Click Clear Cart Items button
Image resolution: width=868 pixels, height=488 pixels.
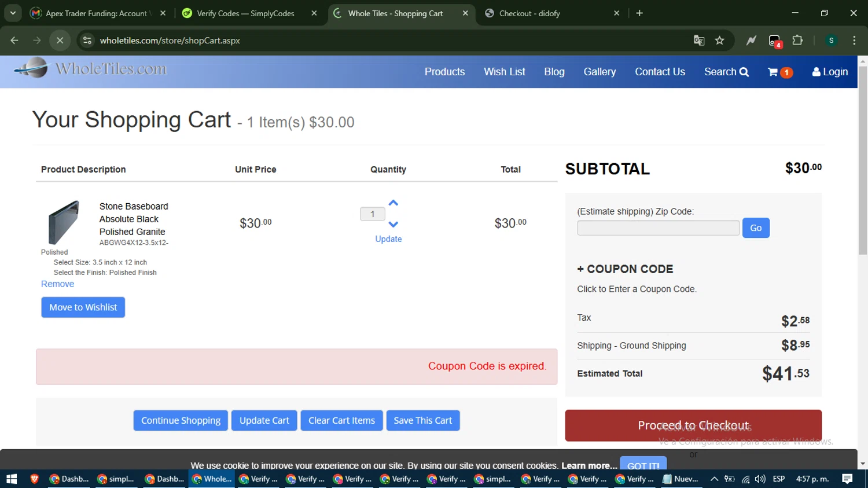click(341, 421)
